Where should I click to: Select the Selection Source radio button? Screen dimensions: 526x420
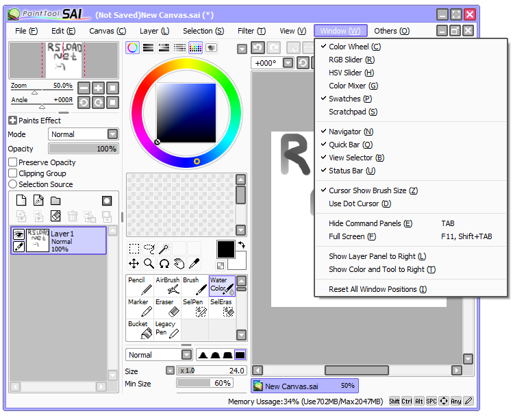13,184
